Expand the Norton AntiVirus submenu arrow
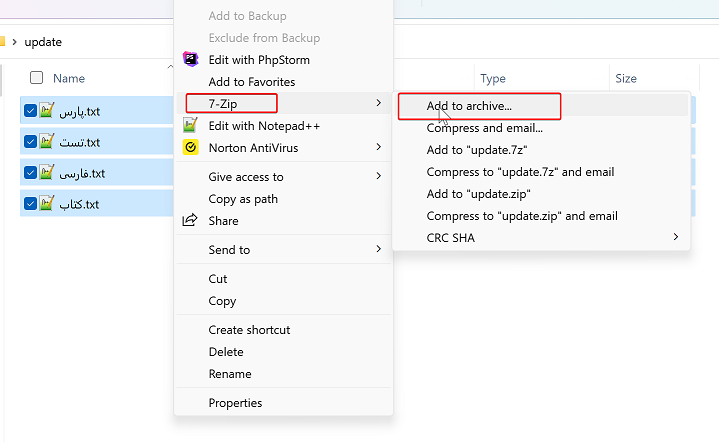The image size is (719, 443). [x=378, y=147]
